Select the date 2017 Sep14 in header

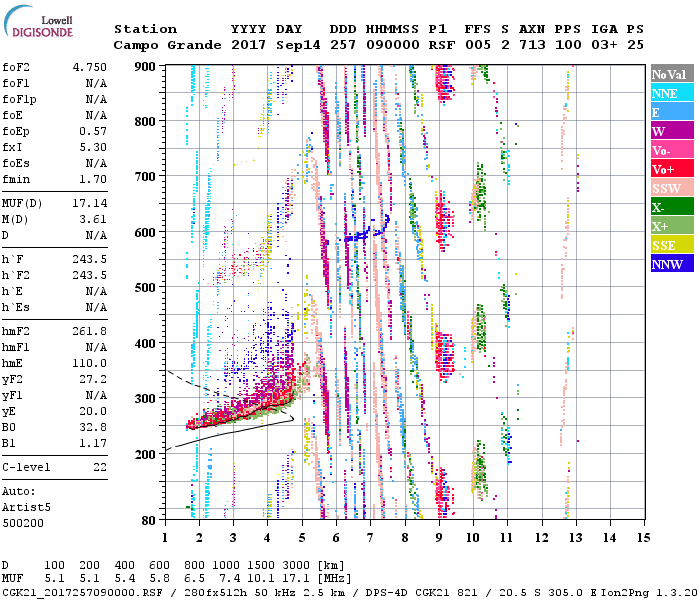[267, 45]
